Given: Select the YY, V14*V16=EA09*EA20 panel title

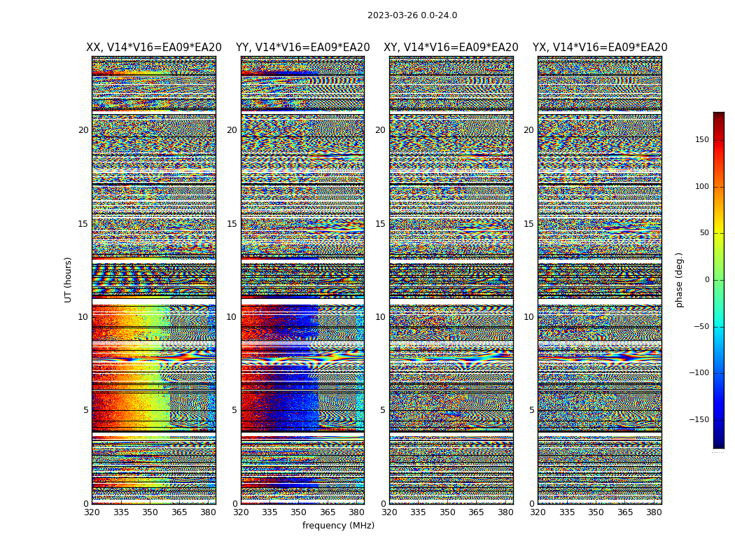Looking at the screenshot, I should (303, 48).
